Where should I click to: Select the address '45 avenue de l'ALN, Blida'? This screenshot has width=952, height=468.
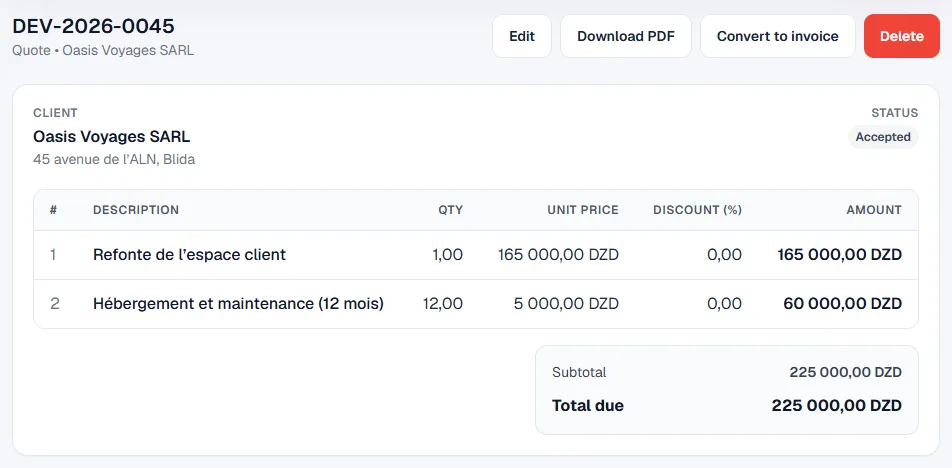(x=114, y=160)
